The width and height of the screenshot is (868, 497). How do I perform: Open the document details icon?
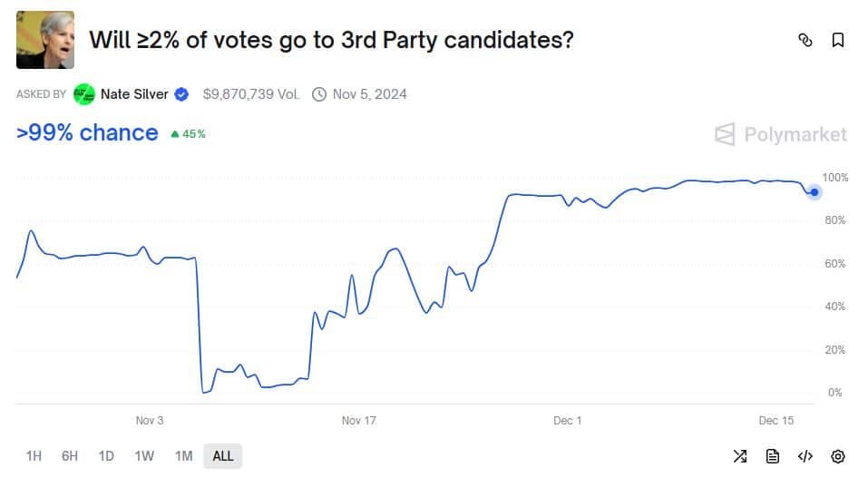point(773,456)
